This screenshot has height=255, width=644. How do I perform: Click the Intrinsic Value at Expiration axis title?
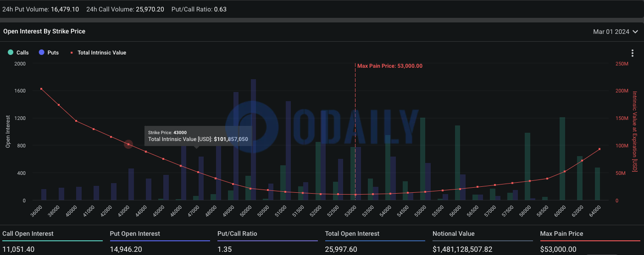(x=635, y=132)
